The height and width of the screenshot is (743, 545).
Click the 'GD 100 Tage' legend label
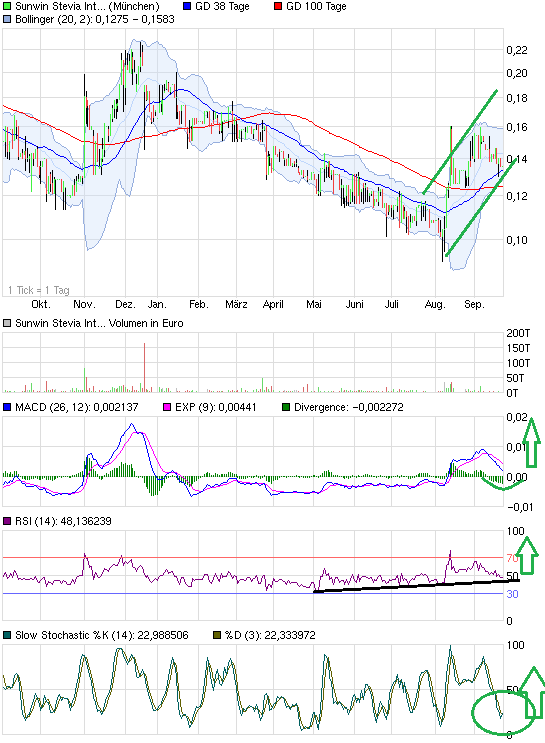coord(316,7)
